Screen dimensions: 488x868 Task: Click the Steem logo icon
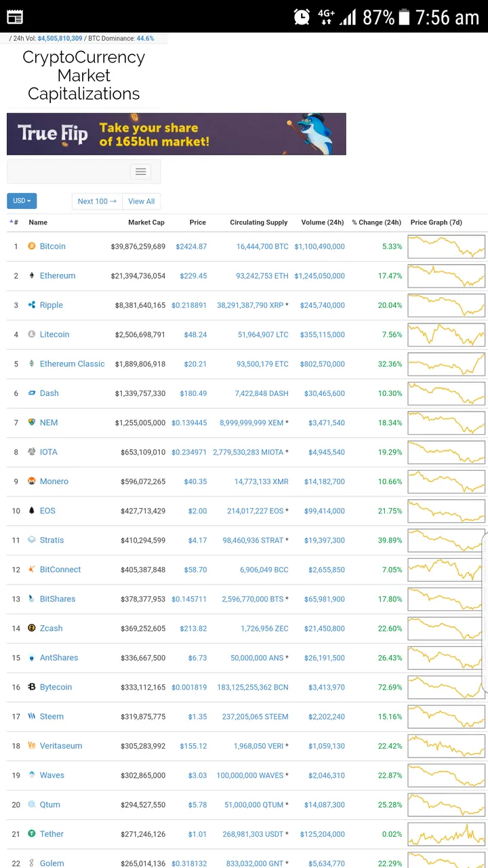32,716
